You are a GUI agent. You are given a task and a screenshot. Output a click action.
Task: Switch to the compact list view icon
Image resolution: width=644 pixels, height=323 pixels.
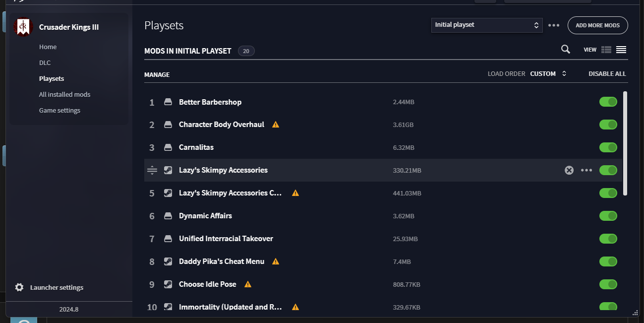[621, 50]
